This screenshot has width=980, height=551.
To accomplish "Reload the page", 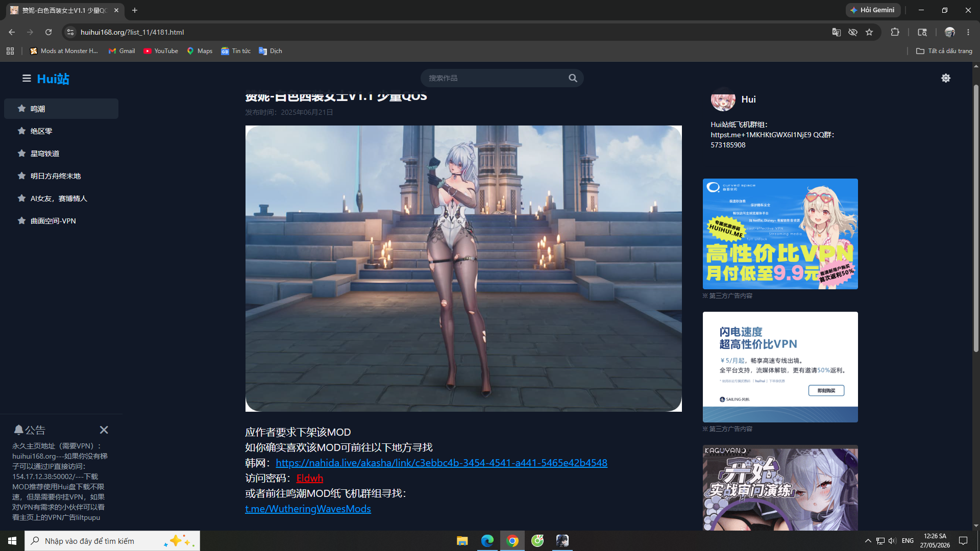I will [48, 32].
